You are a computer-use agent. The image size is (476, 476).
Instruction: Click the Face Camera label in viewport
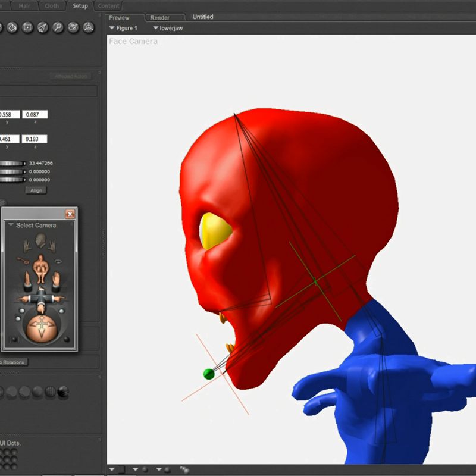point(133,41)
